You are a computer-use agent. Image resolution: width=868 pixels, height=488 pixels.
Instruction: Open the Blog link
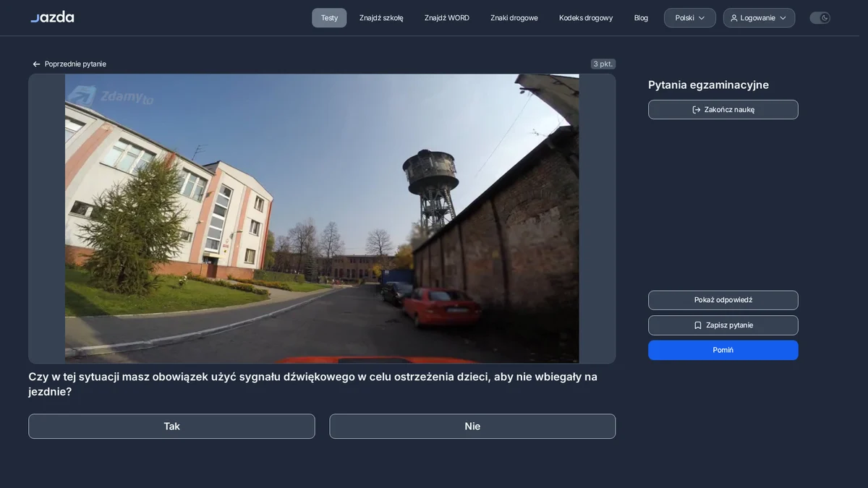641,18
